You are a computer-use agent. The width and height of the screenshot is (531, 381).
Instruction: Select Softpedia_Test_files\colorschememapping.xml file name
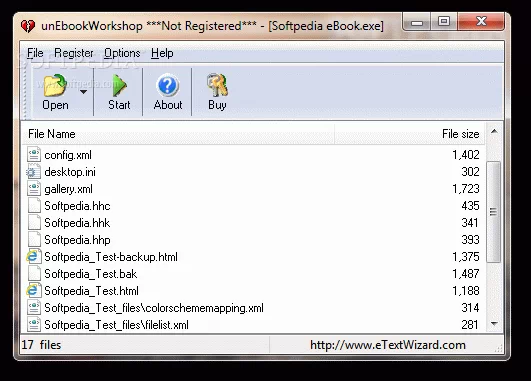(x=154, y=308)
